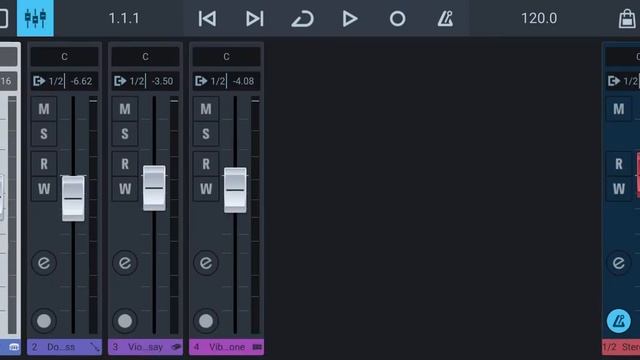The image size is (640, 360).
Task: Toggle the mixer view button
Action: (35, 18)
